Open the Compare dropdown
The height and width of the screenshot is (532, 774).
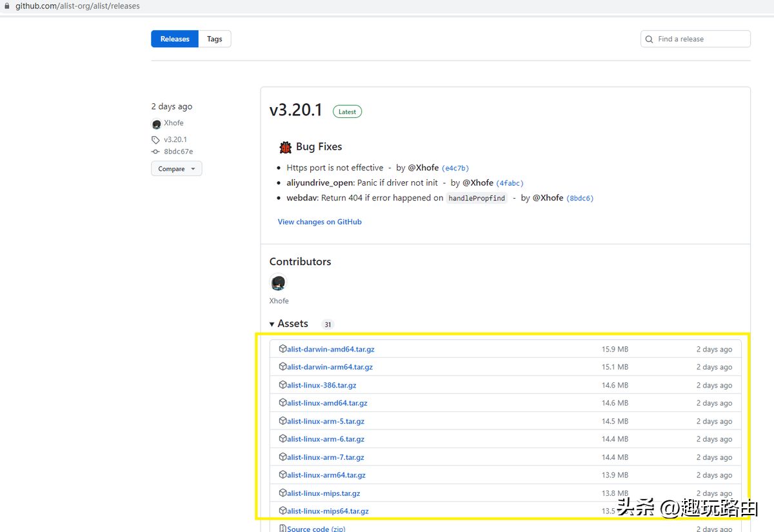(x=177, y=169)
